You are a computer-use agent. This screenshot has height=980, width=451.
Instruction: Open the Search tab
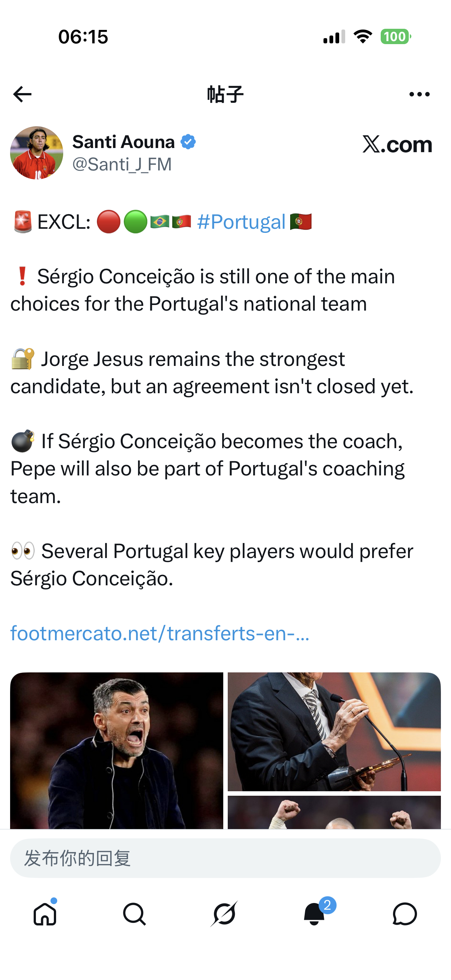point(135,914)
